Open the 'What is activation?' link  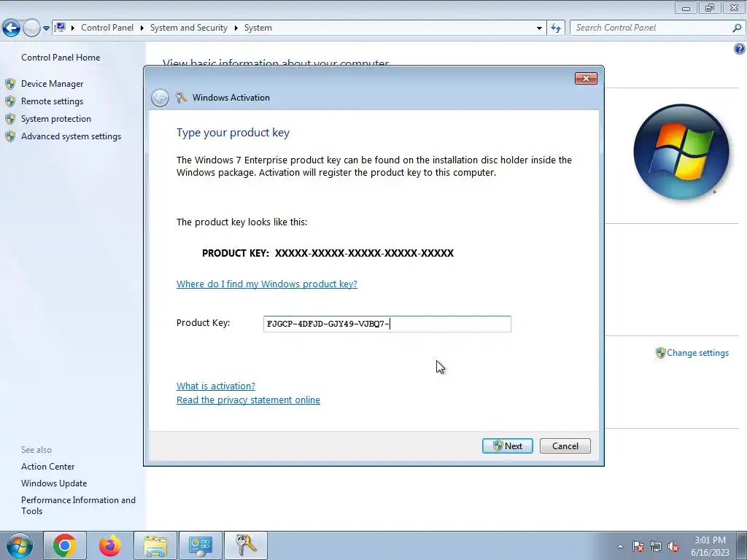point(216,386)
